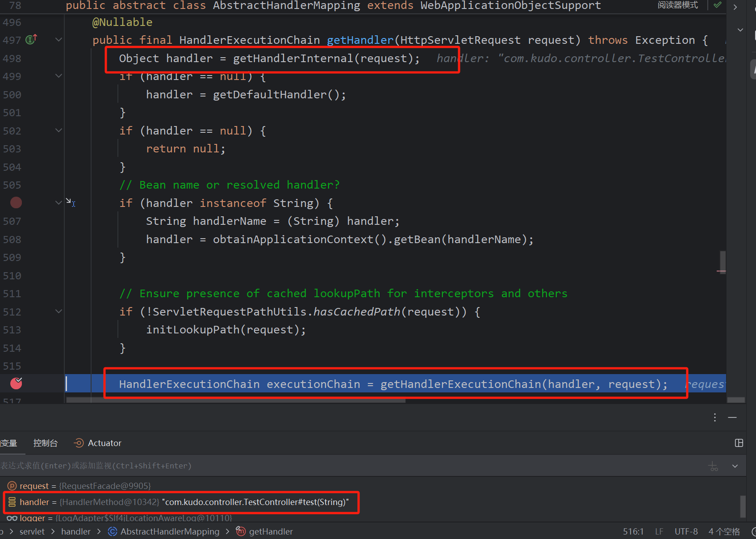Click the handler breadcrumb in the navigation bar
The image size is (756, 539).
coord(76,531)
